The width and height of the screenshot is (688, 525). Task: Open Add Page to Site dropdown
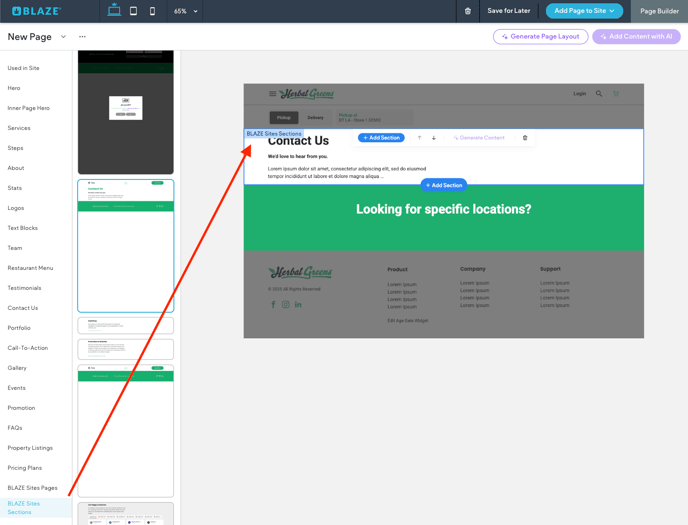(584, 11)
